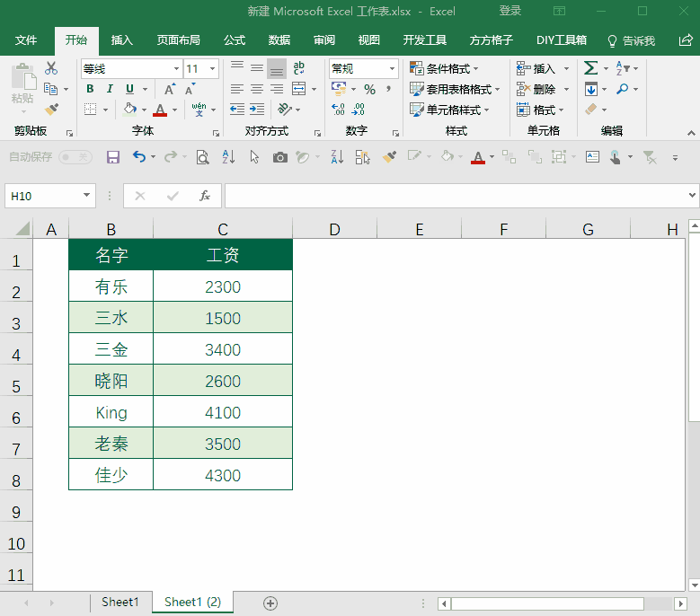Expand the number format dropdown showing 常规
The image size is (700, 616).
click(393, 69)
